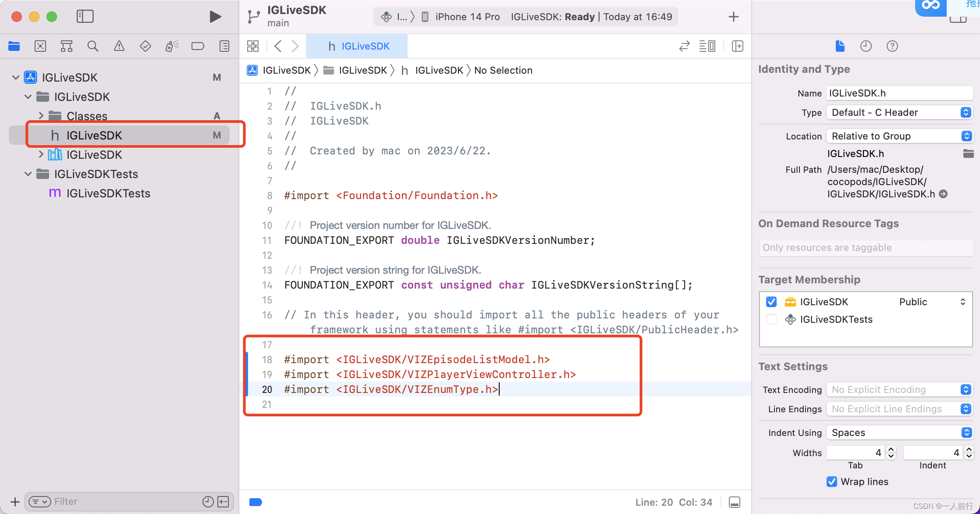Open the Project navigator folder icon
The width and height of the screenshot is (980, 514).
(14, 46)
